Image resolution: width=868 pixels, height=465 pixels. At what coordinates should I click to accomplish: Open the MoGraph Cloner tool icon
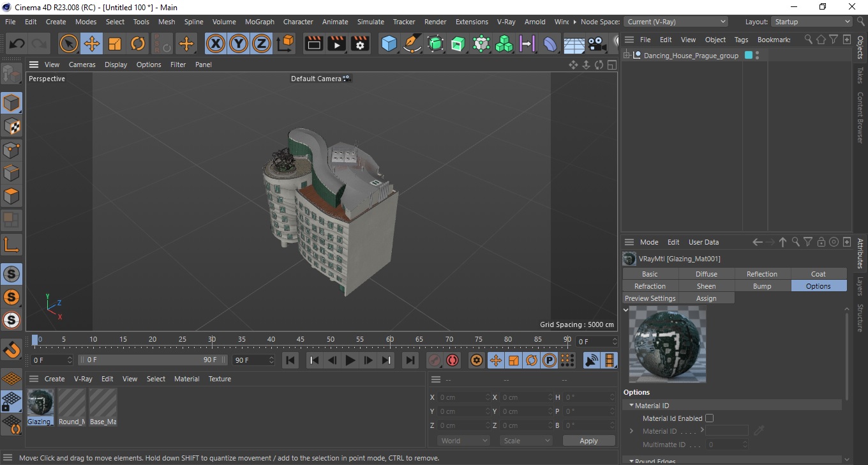pyautogui.click(x=504, y=44)
